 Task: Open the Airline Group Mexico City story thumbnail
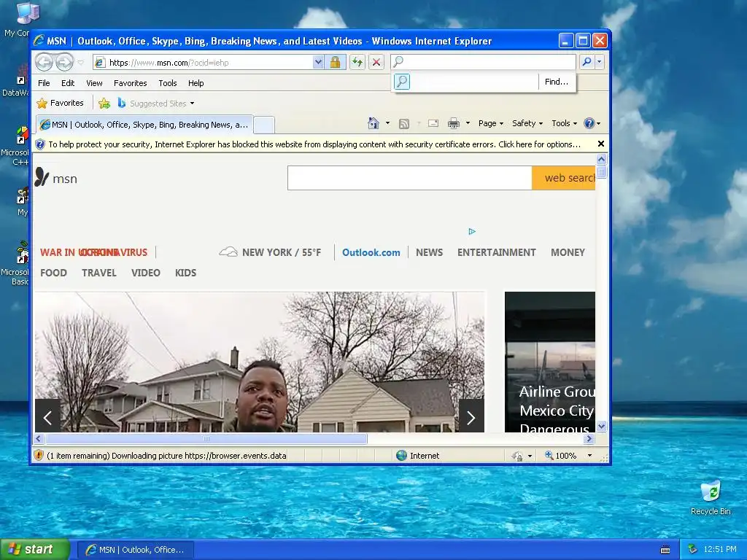coord(550,362)
